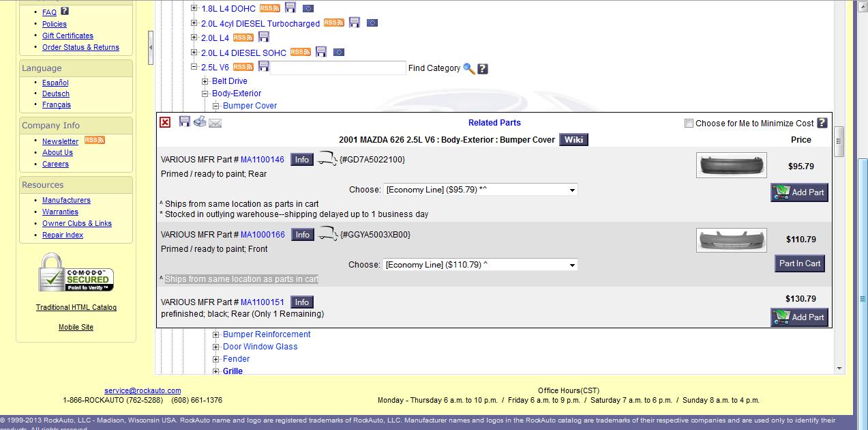Click the car outline icon for part MA1100146
868x430 pixels.
[328, 159]
